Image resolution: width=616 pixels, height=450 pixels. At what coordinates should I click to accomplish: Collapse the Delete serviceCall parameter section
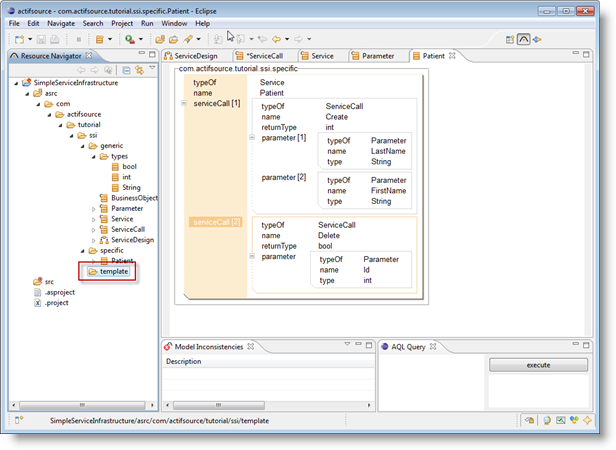click(x=252, y=257)
